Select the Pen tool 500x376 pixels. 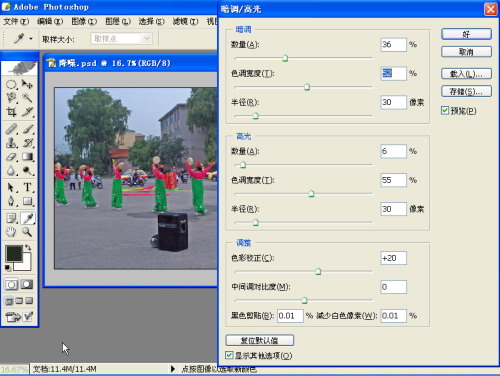click(x=11, y=201)
